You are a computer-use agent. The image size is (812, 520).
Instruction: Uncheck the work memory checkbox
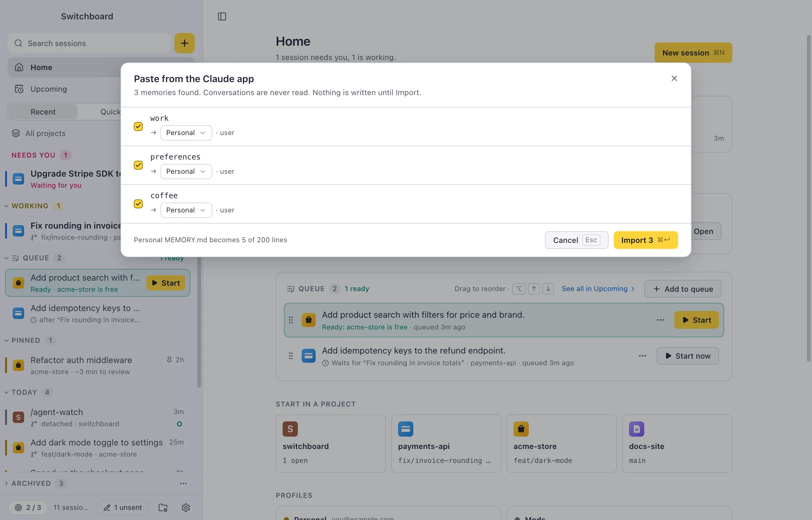138,126
